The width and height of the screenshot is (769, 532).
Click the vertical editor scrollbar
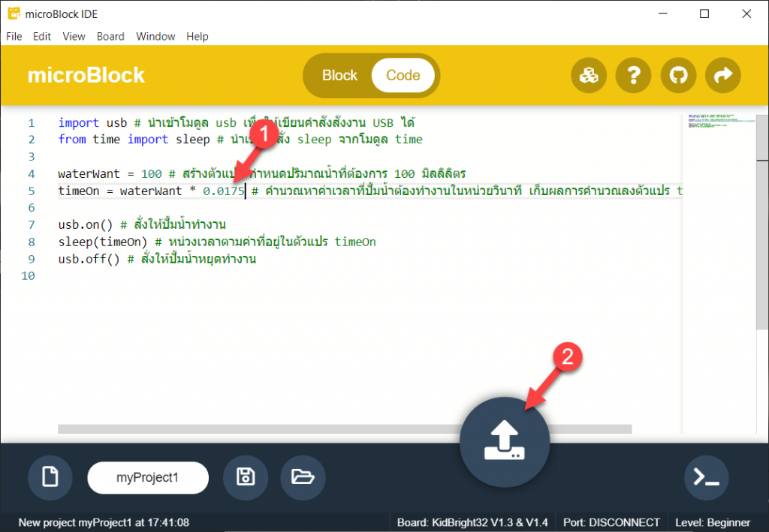click(x=762, y=223)
